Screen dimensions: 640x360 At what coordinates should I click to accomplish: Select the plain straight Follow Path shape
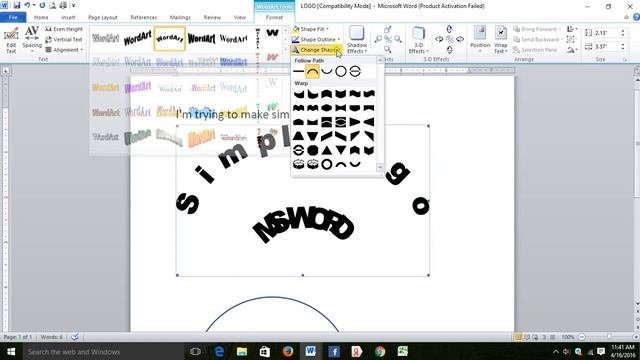point(299,71)
